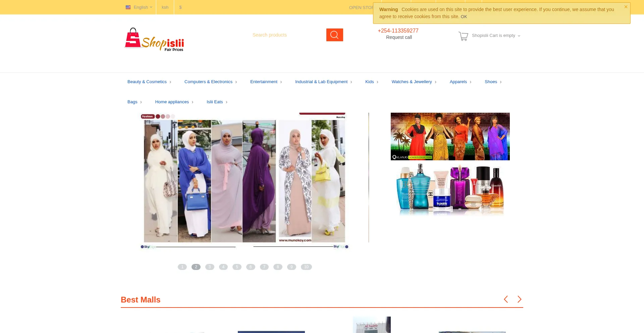Expand the Computers & Electronics submenu
The height and width of the screenshot is (333, 644).
pos(209,81)
